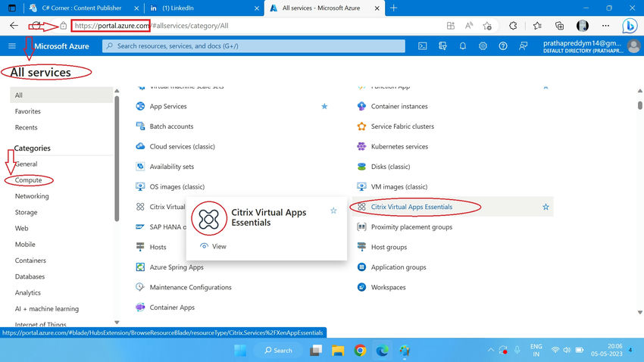The image size is (644, 362).
Task: Click the Availability sets icon
Action: 140,167
